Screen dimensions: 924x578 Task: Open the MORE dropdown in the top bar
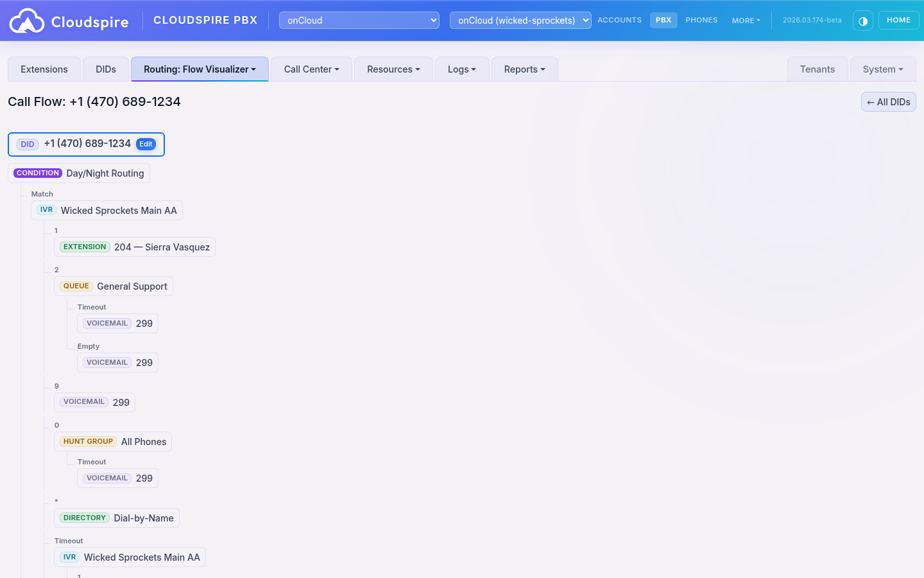746,20
